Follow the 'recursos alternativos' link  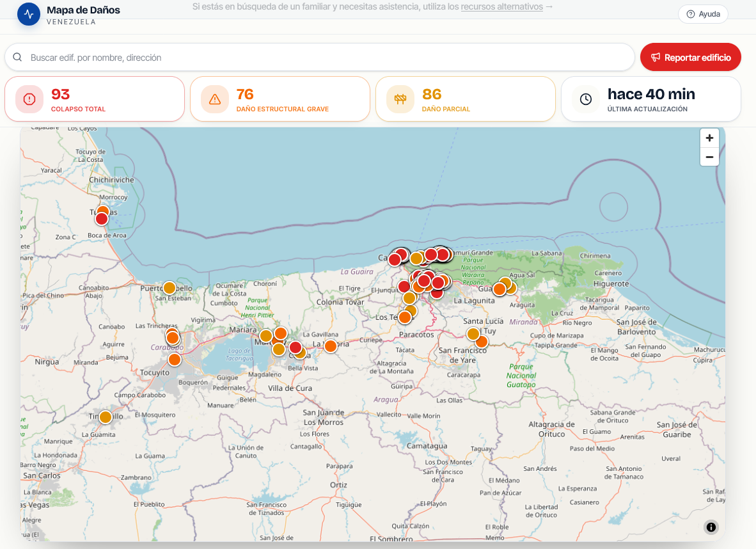(501, 7)
